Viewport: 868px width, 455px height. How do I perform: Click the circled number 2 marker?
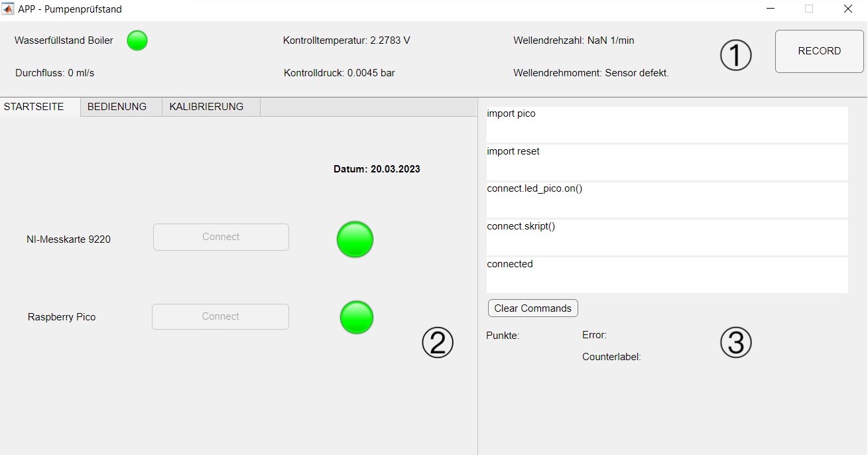(438, 343)
